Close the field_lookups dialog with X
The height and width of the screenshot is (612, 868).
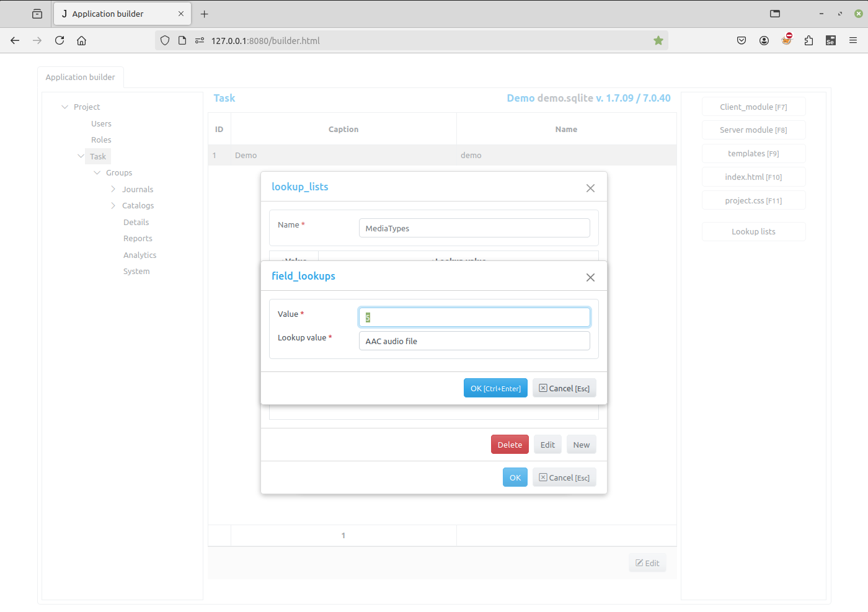590,277
